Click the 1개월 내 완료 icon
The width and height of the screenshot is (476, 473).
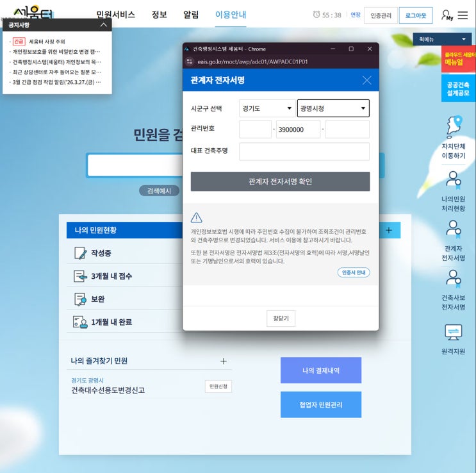coord(81,322)
